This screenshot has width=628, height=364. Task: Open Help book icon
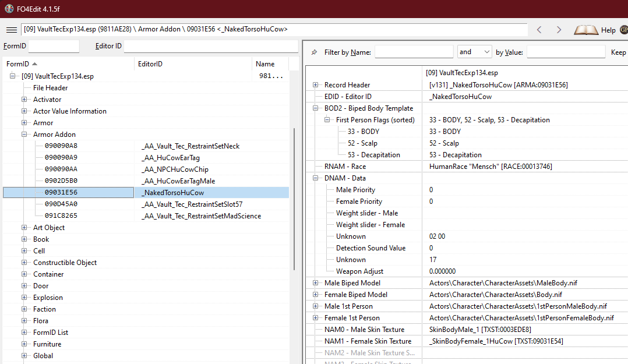point(586,30)
